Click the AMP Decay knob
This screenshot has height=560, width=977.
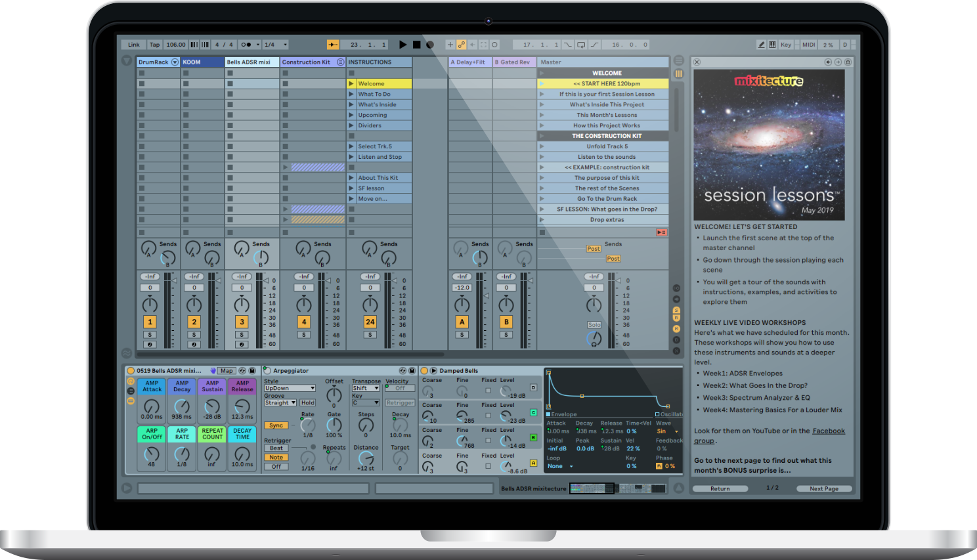point(182,406)
